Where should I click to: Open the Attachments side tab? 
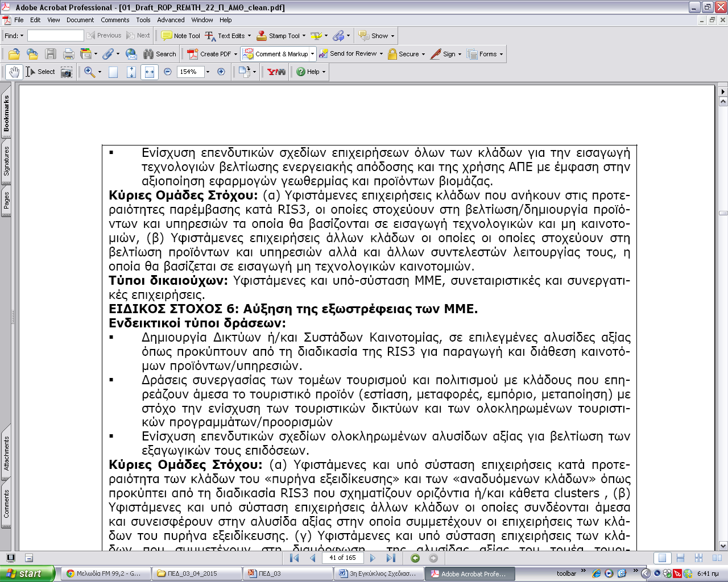click(6, 453)
